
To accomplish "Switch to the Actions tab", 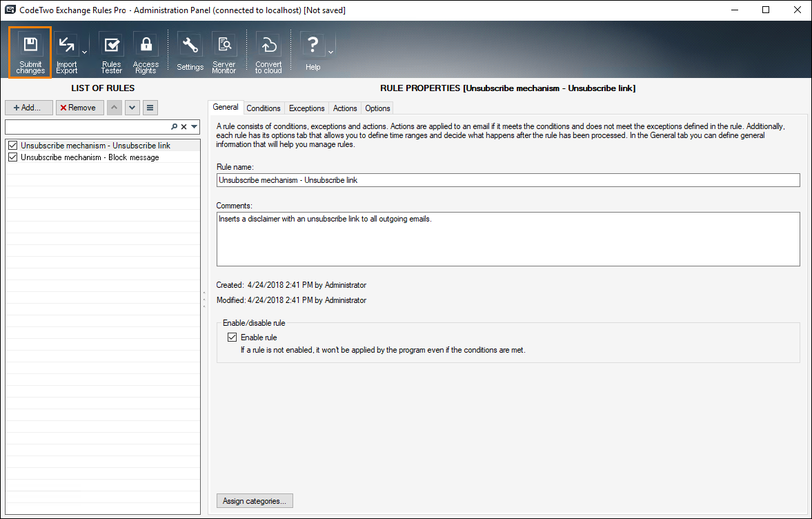I will pos(345,108).
